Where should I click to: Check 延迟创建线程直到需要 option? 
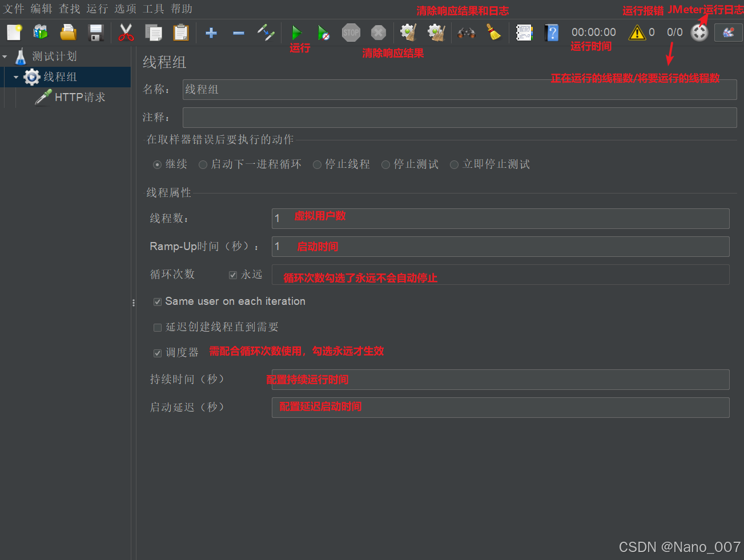pyautogui.click(x=157, y=327)
